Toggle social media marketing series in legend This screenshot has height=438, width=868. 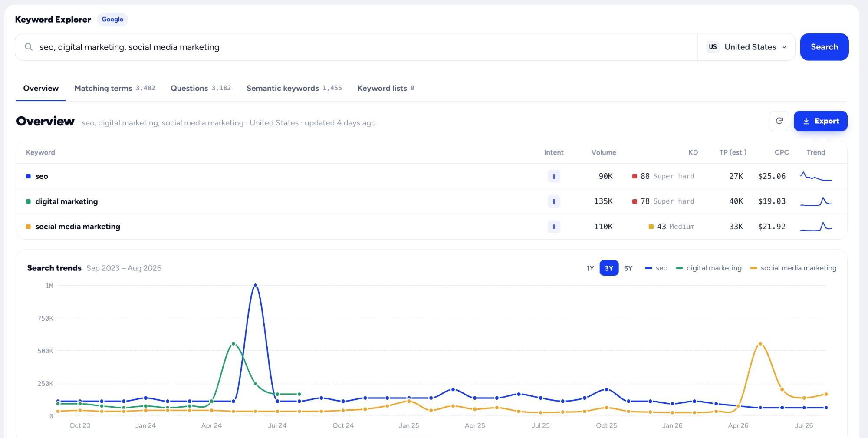(793, 268)
